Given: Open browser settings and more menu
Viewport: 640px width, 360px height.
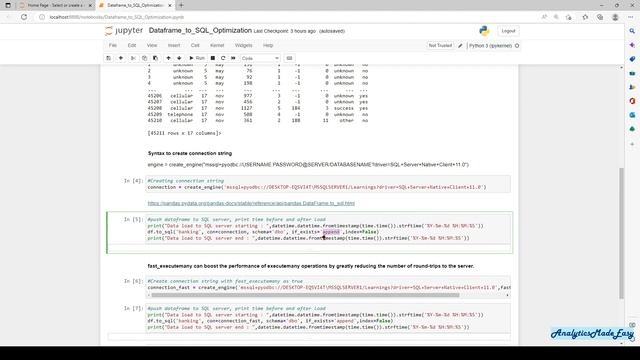Looking at the screenshot, I should (x=631, y=17).
